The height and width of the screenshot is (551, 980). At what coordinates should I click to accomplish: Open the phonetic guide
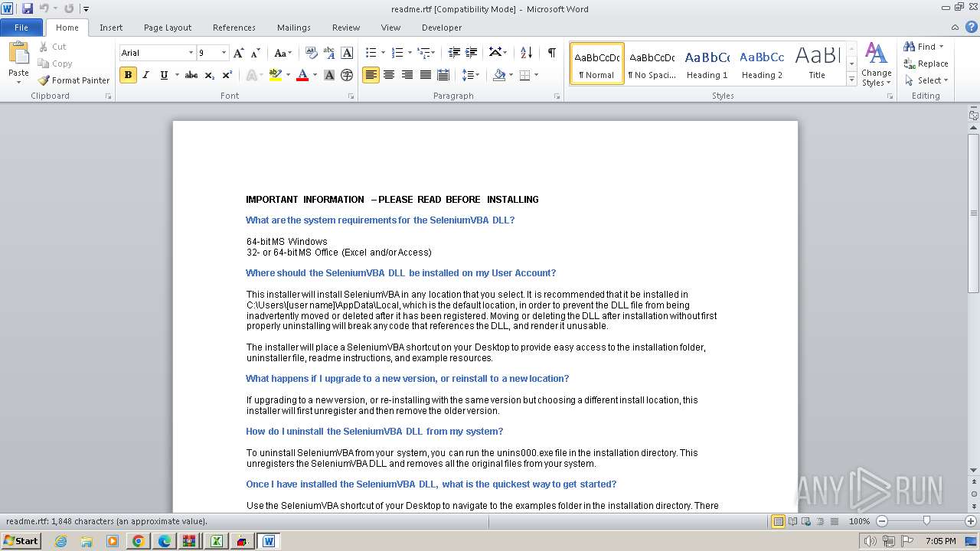coord(329,53)
